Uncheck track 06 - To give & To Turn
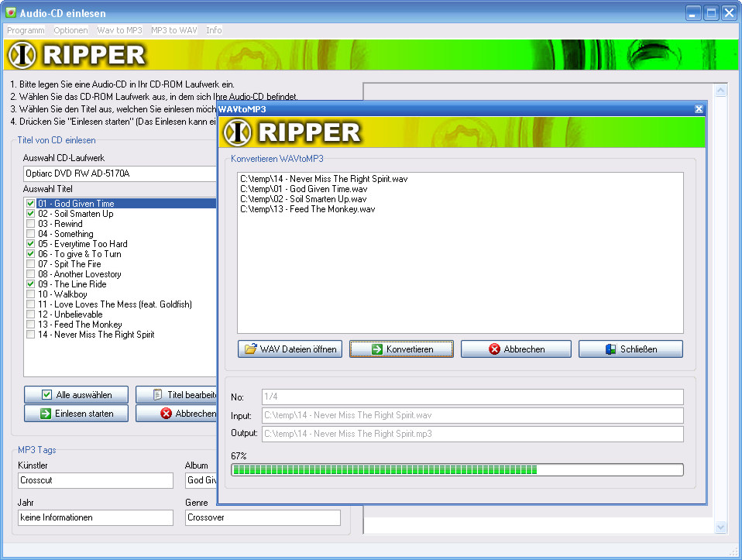 pyautogui.click(x=30, y=254)
